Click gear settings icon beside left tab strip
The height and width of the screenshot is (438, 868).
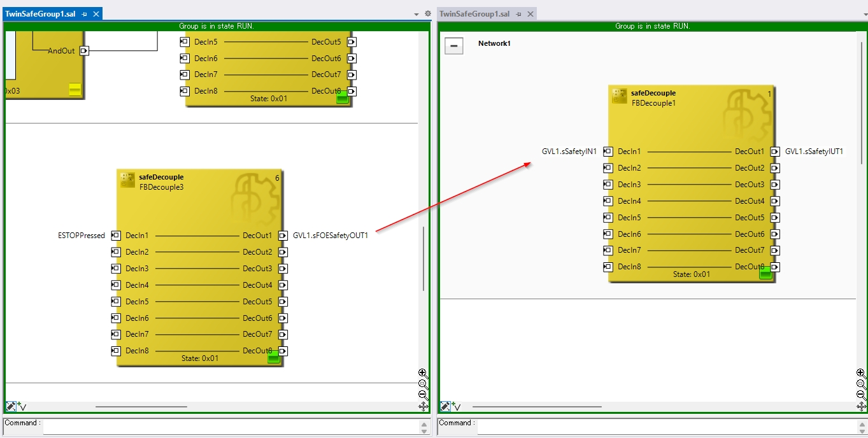click(x=428, y=13)
